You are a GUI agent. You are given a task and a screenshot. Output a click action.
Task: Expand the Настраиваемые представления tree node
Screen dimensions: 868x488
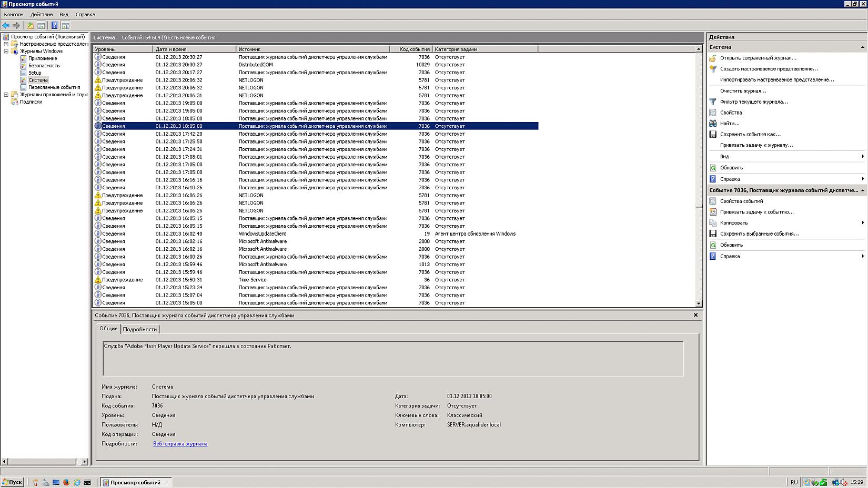[6, 44]
